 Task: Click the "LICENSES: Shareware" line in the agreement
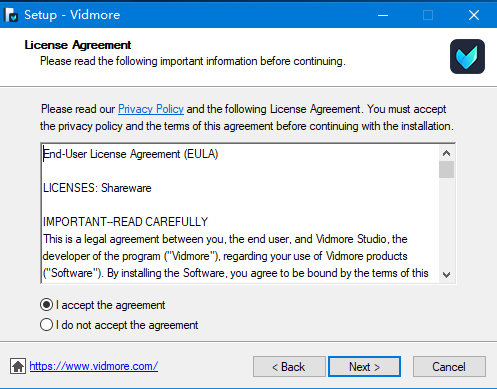coord(97,188)
